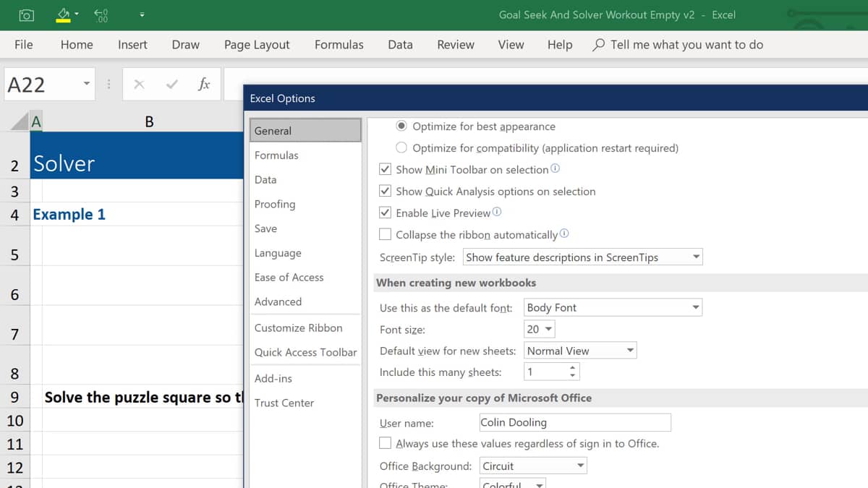
Task: Select Data category in Excel Options
Action: 305,180
